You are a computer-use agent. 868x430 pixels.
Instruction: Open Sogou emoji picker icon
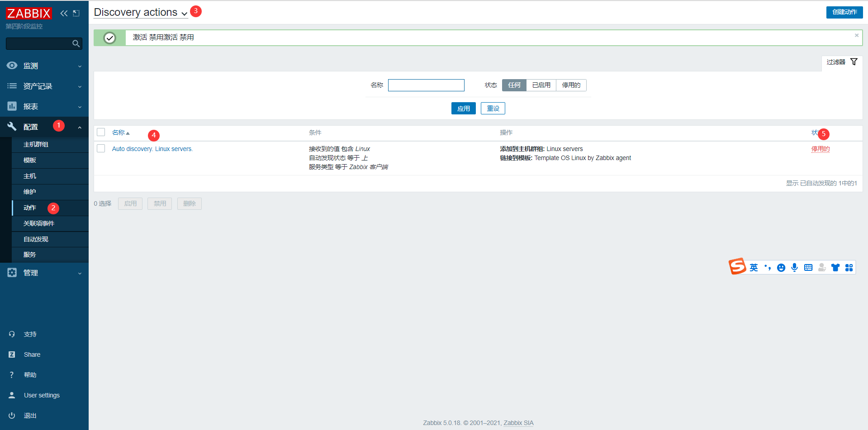tap(781, 267)
